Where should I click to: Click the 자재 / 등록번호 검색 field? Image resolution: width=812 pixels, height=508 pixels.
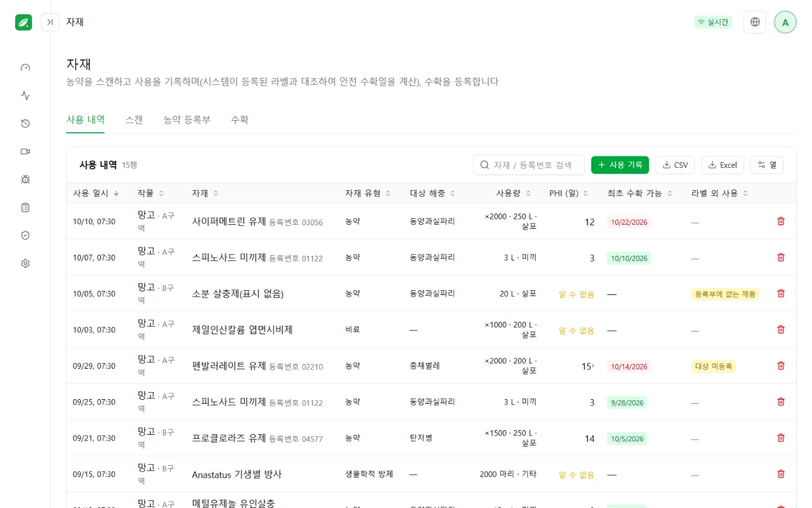(x=529, y=165)
